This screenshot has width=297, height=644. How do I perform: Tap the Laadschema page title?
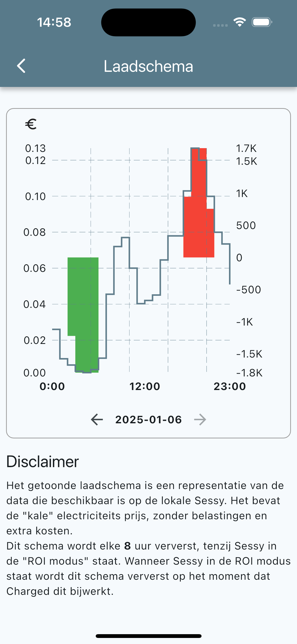tap(148, 66)
